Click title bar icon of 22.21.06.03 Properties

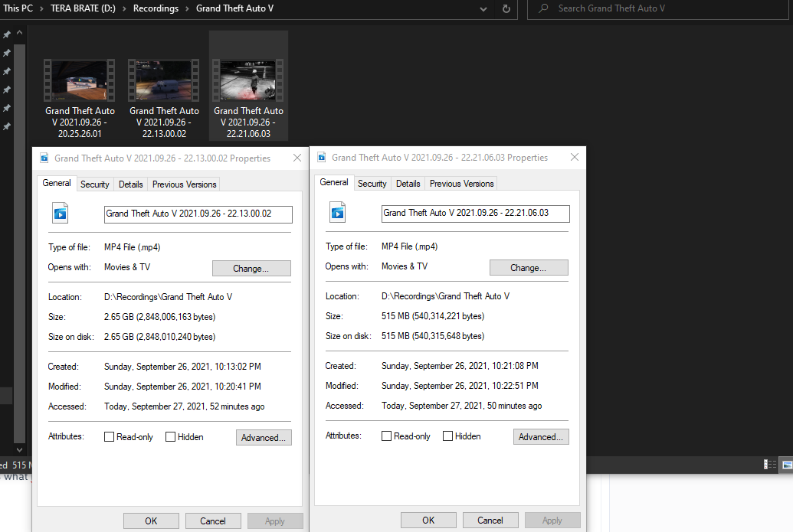[x=322, y=158]
